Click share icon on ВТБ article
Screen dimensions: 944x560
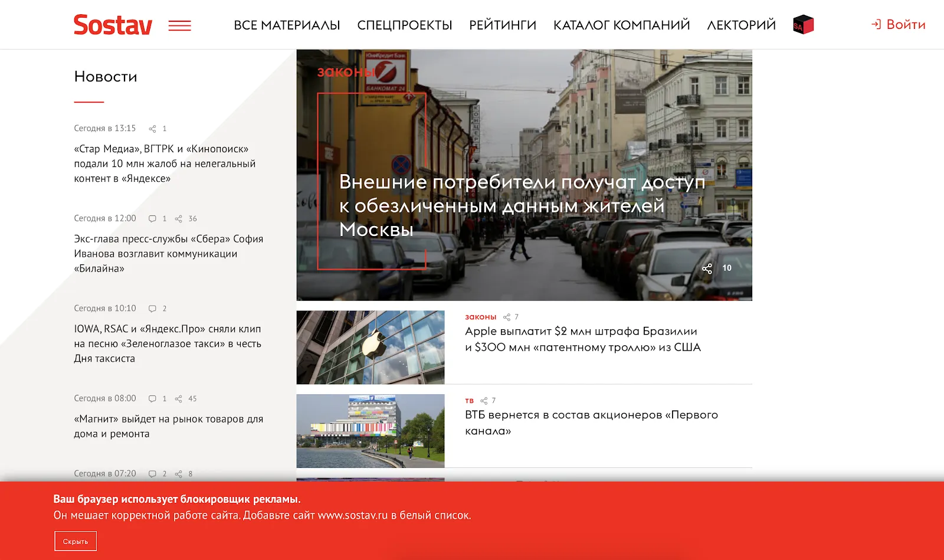(484, 401)
